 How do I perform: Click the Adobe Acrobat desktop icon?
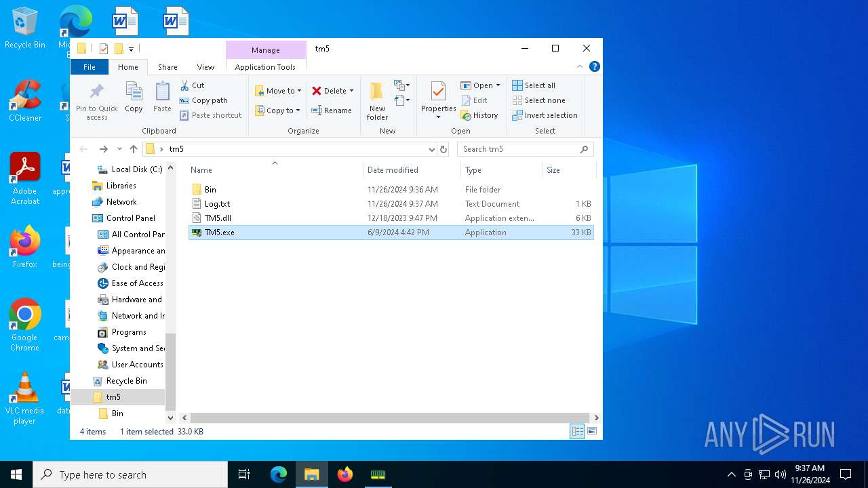point(25,179)
